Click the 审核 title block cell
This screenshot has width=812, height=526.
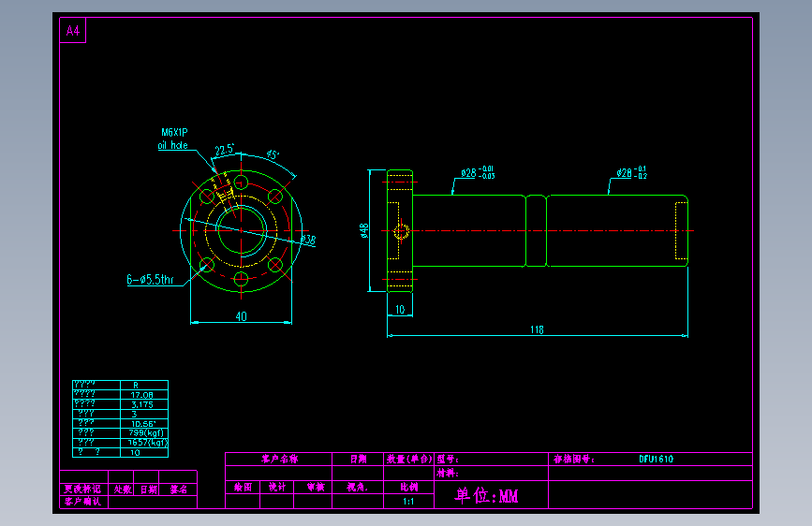pos(316,488)
